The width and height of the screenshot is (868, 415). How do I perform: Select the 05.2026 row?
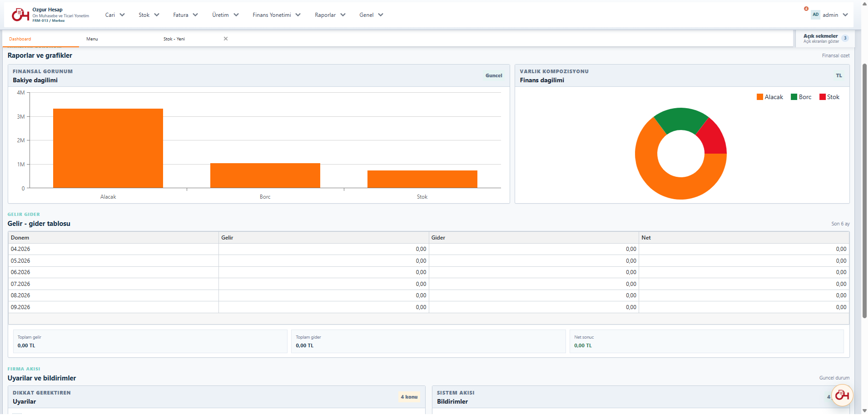pyautogui.click(x=429, y=261)
